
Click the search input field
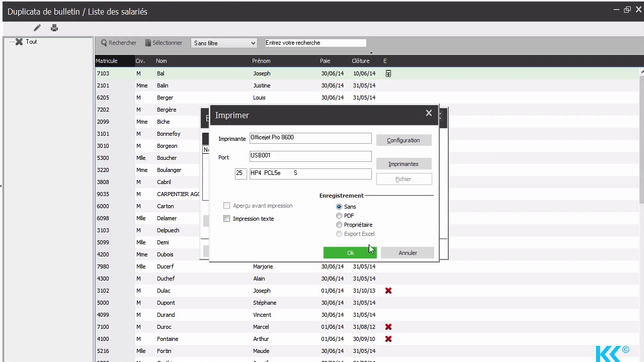coord(315,43)
